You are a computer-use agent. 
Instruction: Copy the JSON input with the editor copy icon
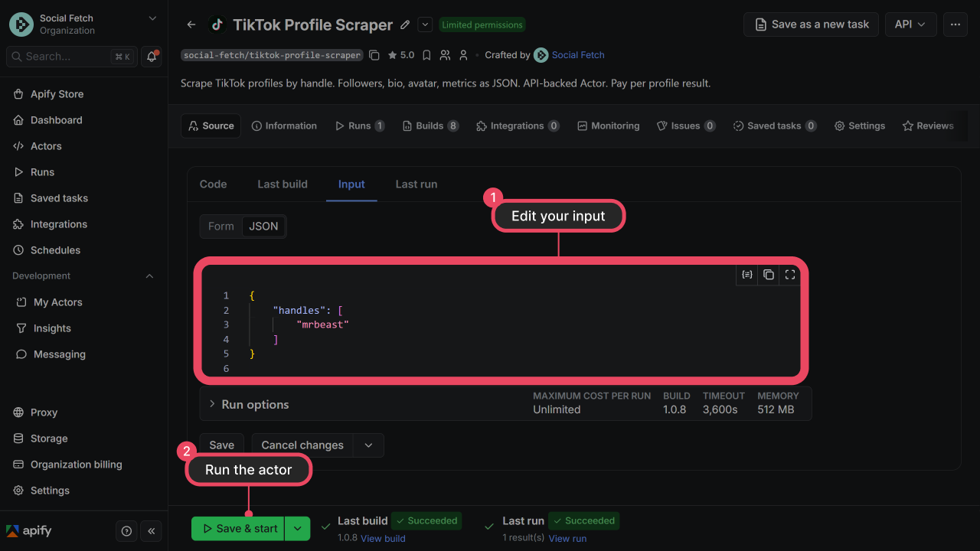(x=769, y=275)
